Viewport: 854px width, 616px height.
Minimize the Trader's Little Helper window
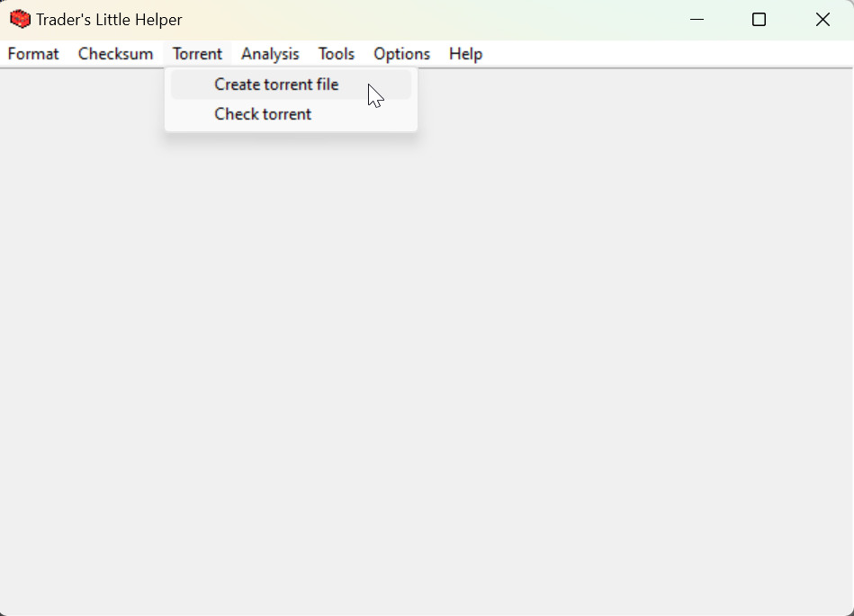click(x=696, y=20)
